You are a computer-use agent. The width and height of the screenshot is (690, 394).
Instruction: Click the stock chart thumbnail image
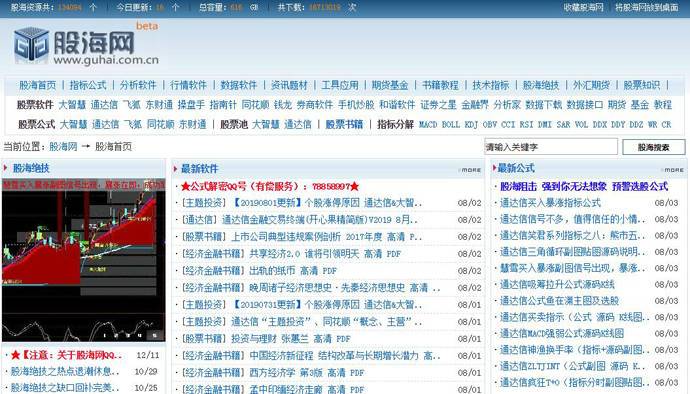click(84, 260)
